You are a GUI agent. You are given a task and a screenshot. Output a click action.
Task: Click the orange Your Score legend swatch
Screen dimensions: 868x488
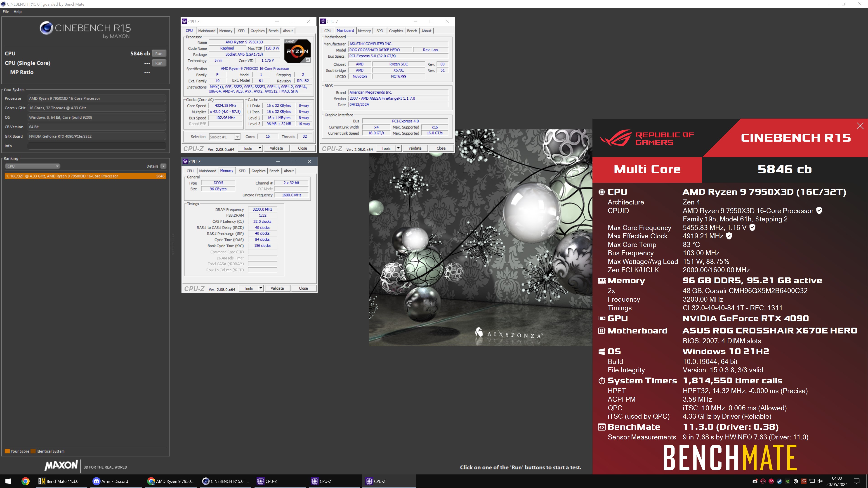(7, 451)
